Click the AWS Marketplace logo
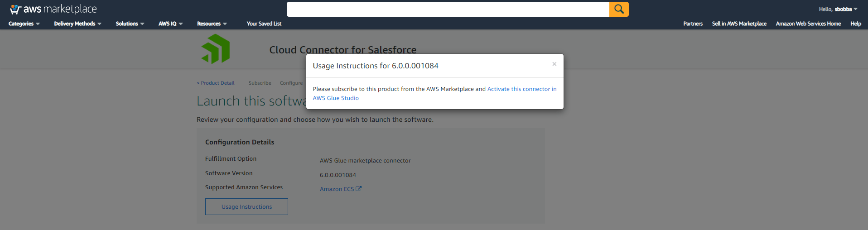This screenshot has width=868, height=230. coord(53,9)
